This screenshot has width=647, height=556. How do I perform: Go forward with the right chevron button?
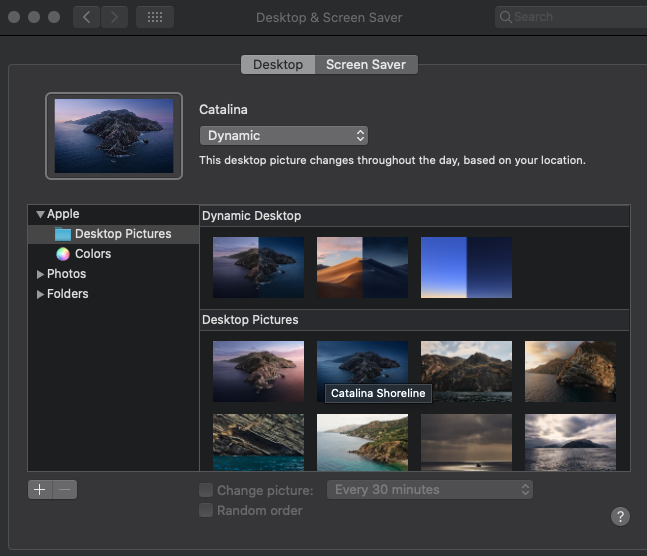click(x=114, y=17)
